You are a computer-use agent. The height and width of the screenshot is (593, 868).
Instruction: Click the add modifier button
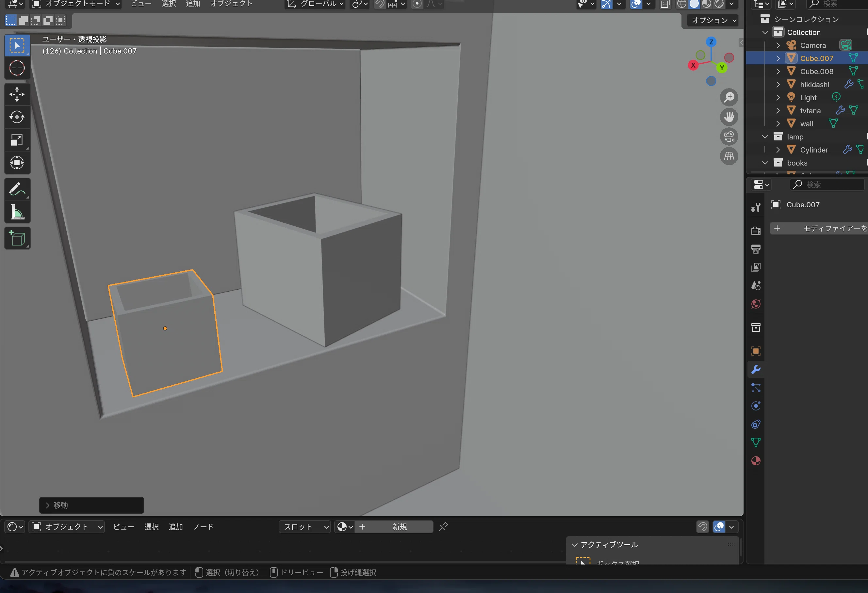click(819, 228)
